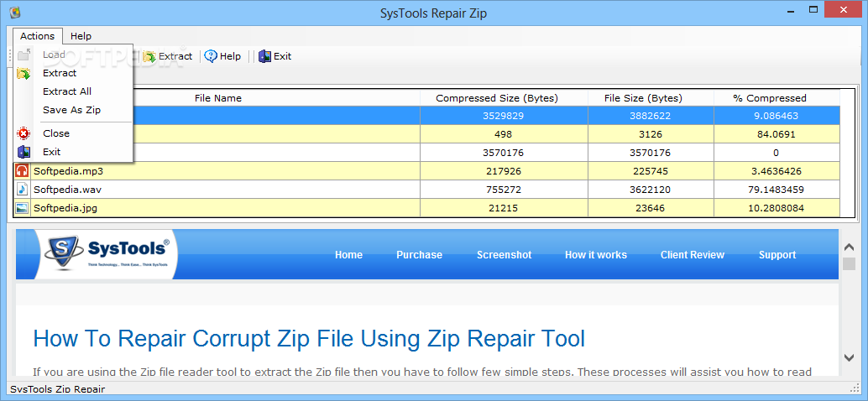Click compressed size value 21215
The image size is (868, 401).
(x=504, y=208)
